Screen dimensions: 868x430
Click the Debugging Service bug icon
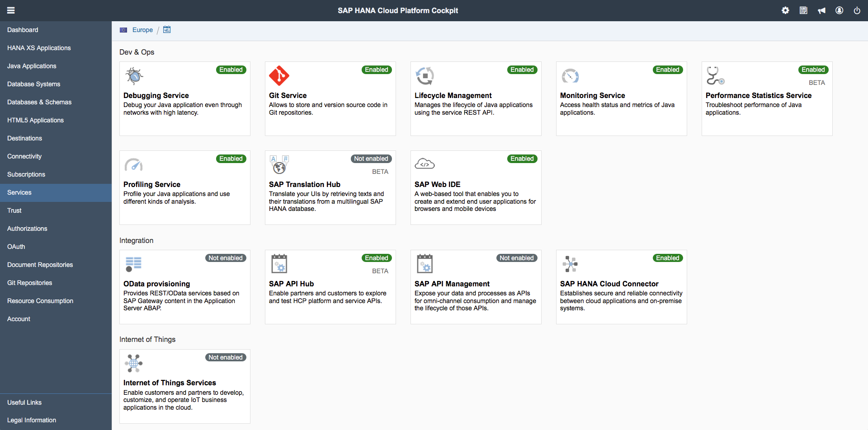(134, 76)
